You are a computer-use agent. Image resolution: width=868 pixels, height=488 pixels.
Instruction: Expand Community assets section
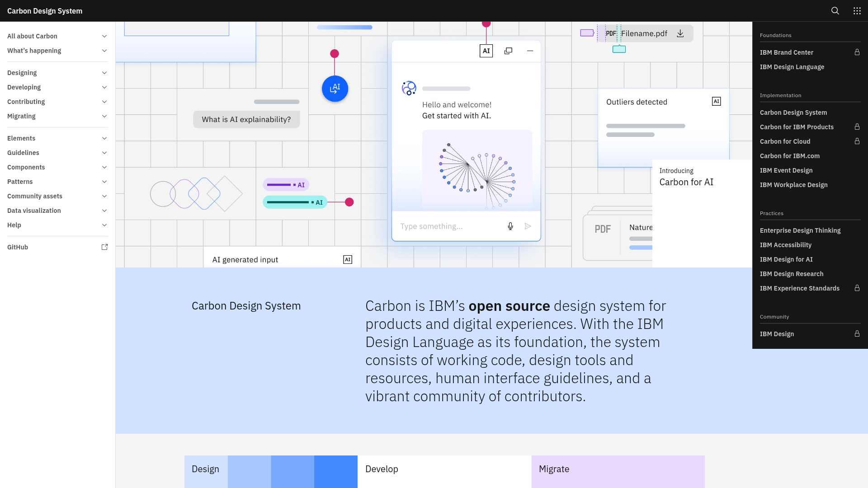57,196
